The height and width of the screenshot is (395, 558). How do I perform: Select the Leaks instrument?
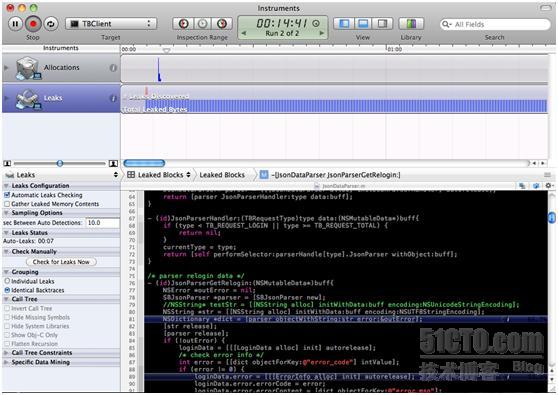(61, 98)
